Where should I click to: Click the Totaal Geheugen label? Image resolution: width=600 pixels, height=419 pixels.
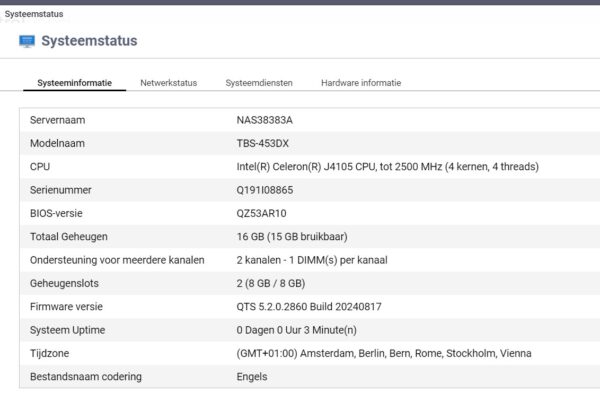[69, 237]
